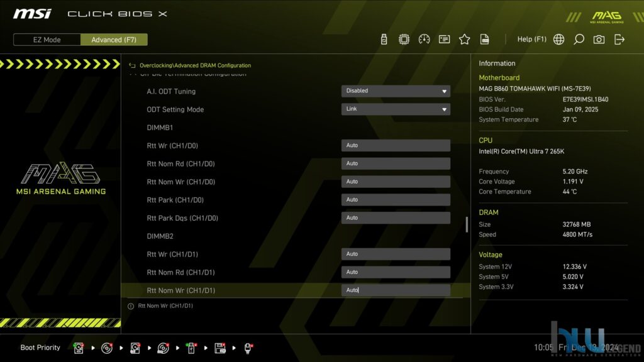This screenshot has width=644, height=362.
Task: Click the DRAM Speed value 4800 MT/s
Action: click(577, 234)
